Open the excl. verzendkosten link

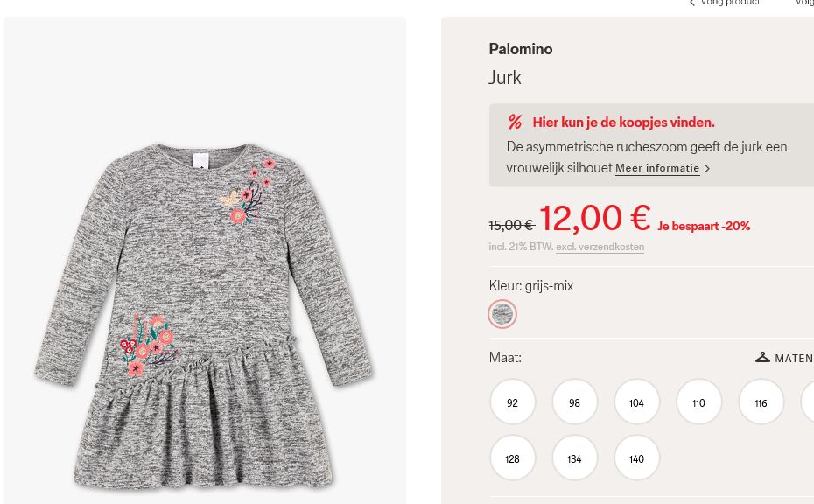[x=600, y=247]
